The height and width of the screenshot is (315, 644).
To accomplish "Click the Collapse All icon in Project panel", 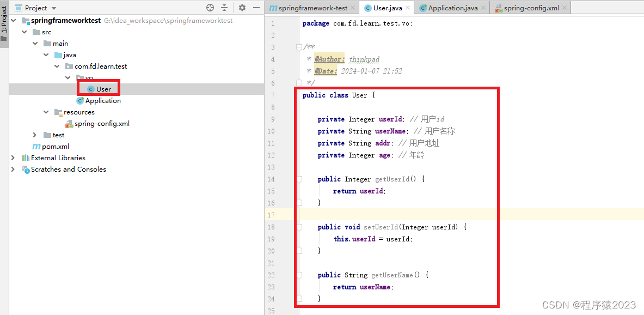I will click(225, 8).
